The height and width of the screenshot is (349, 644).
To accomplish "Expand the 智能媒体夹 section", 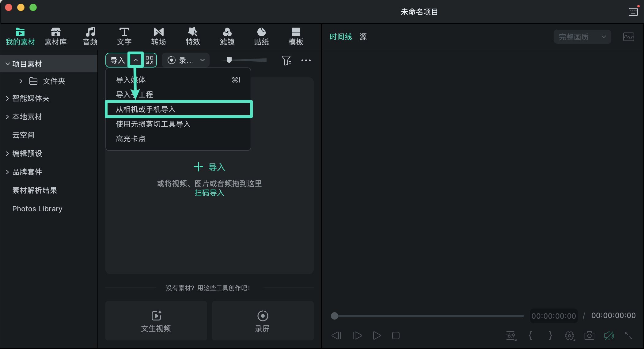I will coord(7,98).
